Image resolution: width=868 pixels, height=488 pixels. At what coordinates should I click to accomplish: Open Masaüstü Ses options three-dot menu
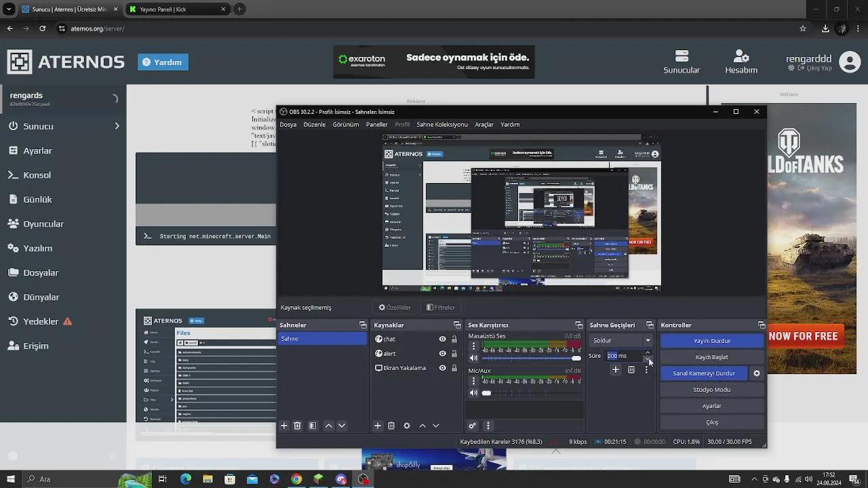point(473,346)
